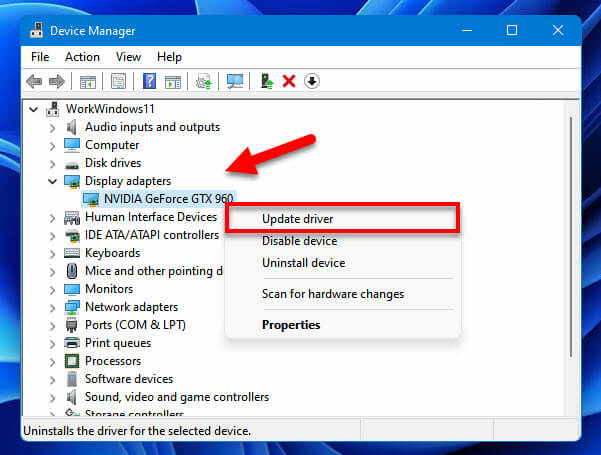
Task: Open the Action menu
Action: [82, 57]
